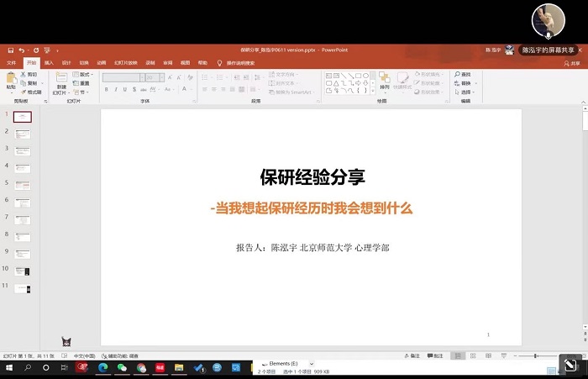Expand the Select (选择) dropdown in editing group
The image size is (588, 379).
[465, 92]
